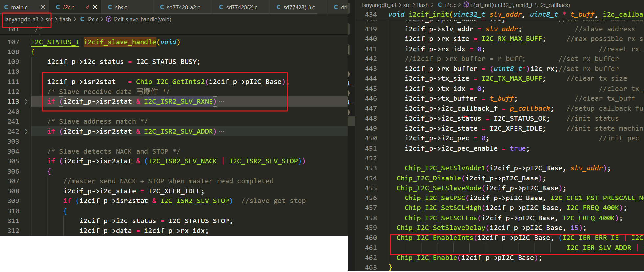Click Chip_I2C_GetInts2 call on line 111
This screenshot has height=272, width=644.
pyautogui.click(x=170, y=81)
